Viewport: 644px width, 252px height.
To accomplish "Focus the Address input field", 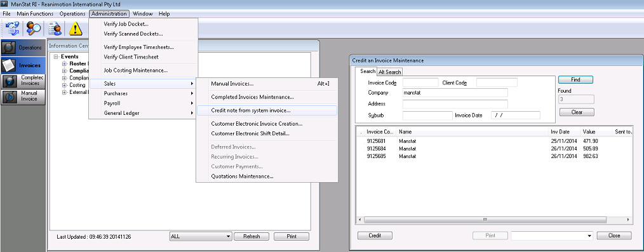I will pyautogui.click(x=455, y=104).
